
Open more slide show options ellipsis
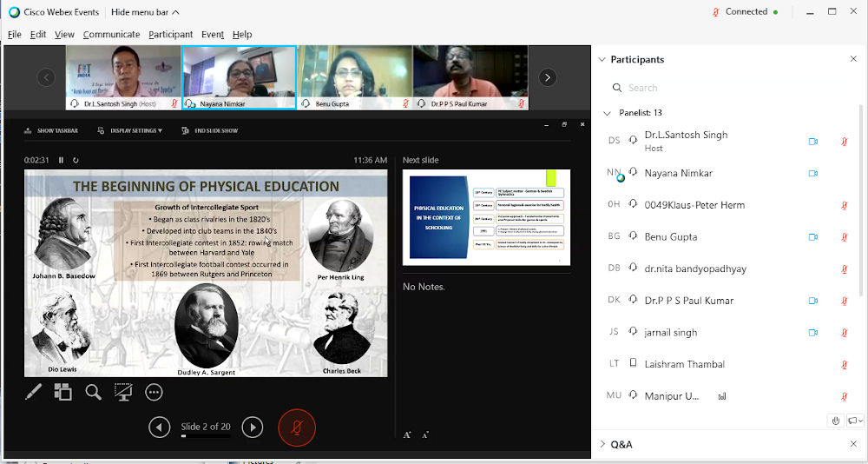click(x=154, y=392)
